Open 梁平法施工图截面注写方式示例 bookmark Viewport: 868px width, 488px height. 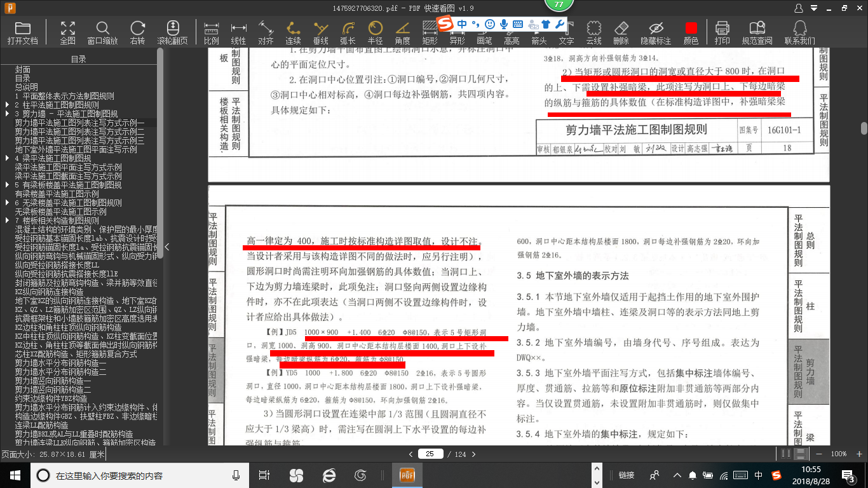(x=69, y=176)
